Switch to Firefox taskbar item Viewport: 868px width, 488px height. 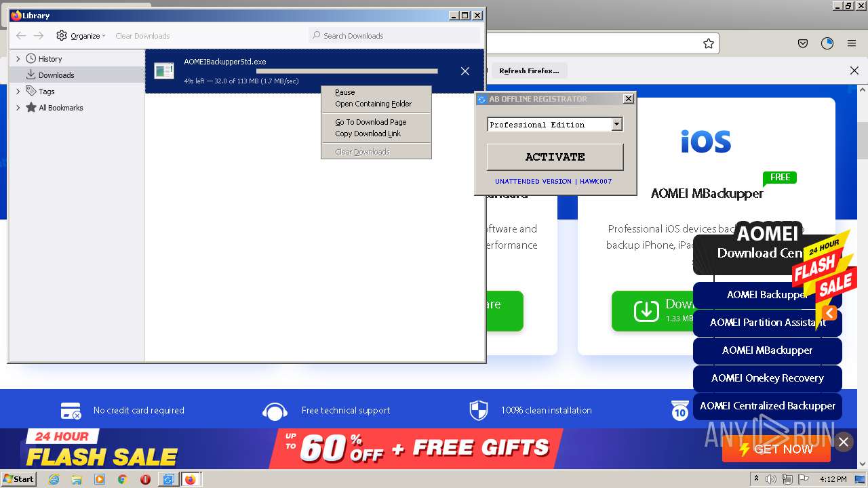(190, 479)
